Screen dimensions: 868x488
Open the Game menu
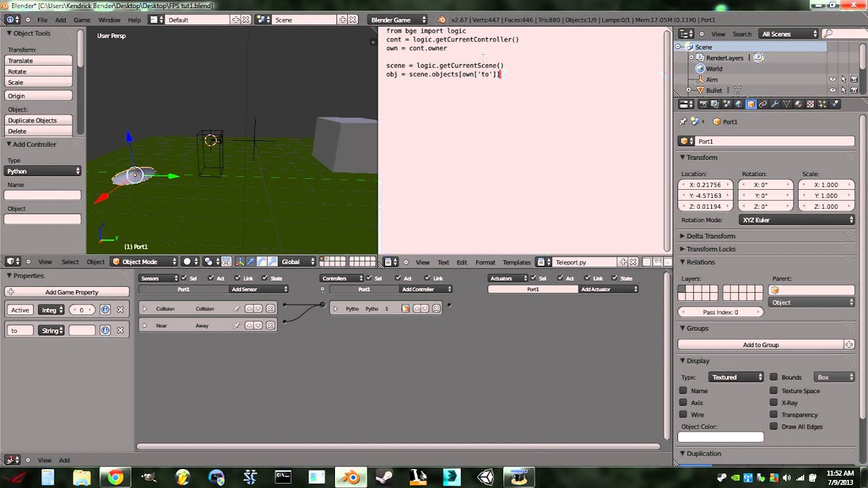pos(82,20)
